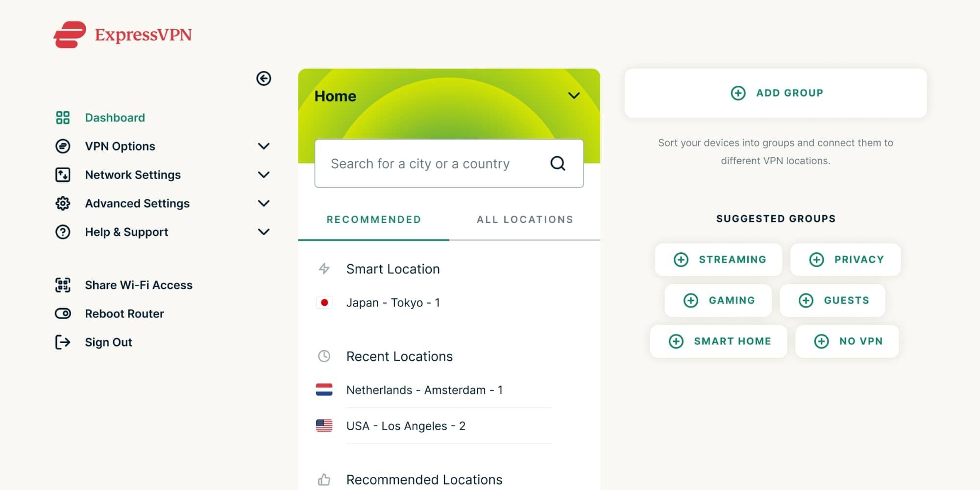The image size is (980, 490).
Task: Switch to the All Locations tab
Action: pyautogui.click(x=524, y=220)
